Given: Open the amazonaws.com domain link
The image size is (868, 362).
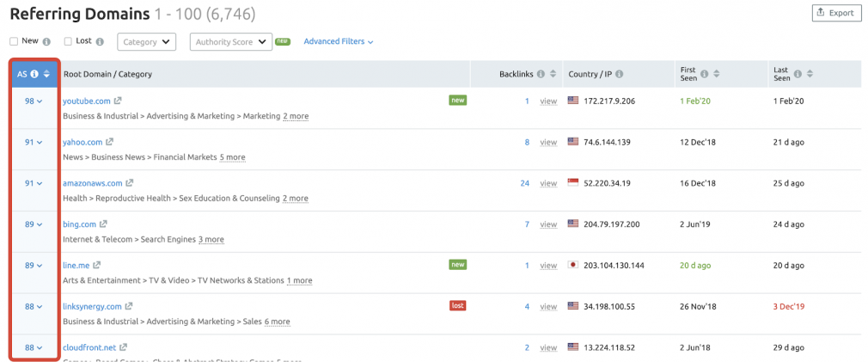Looking at the screenshot, I should [93, 183].
